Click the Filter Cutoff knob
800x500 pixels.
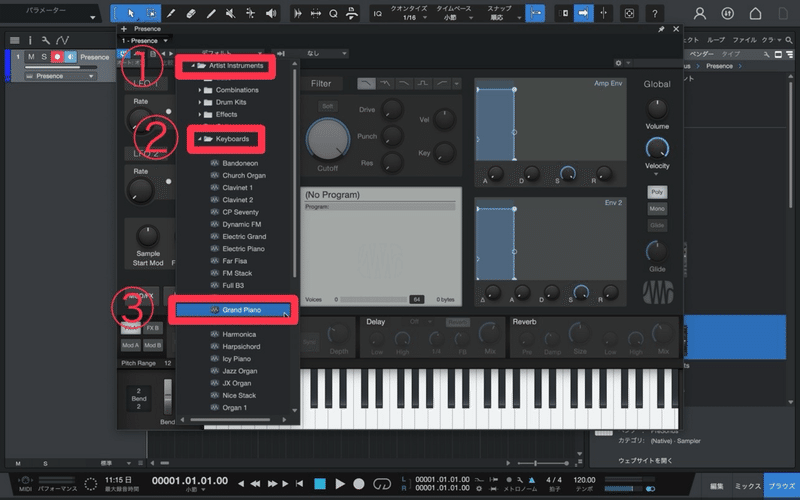[x=328, y=139]
